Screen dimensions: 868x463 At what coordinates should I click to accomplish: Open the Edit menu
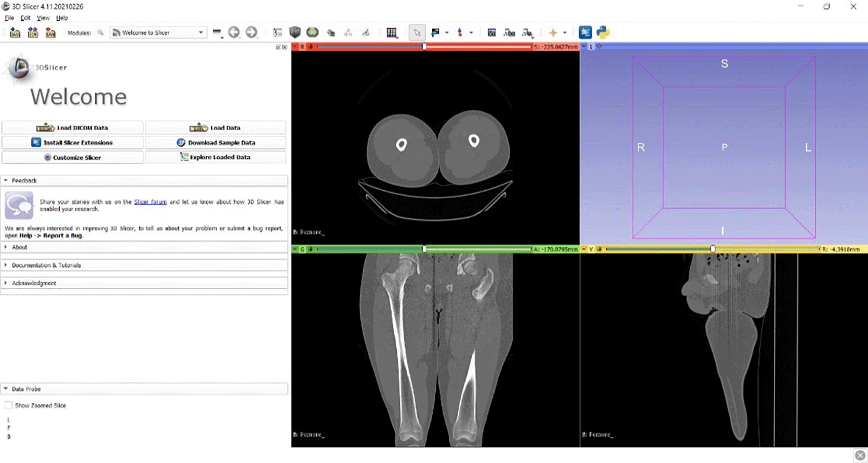(x=25, y=18)
